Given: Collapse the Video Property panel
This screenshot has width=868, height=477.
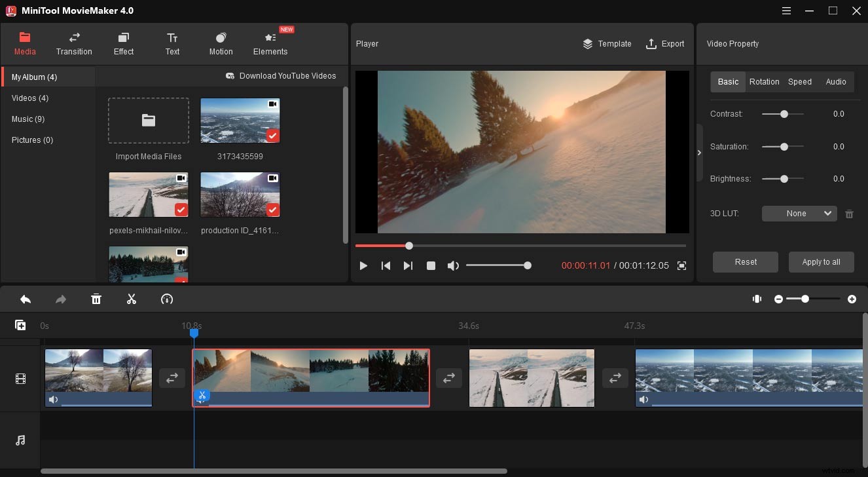Looking at the screenshot, I should click(698, 152).
